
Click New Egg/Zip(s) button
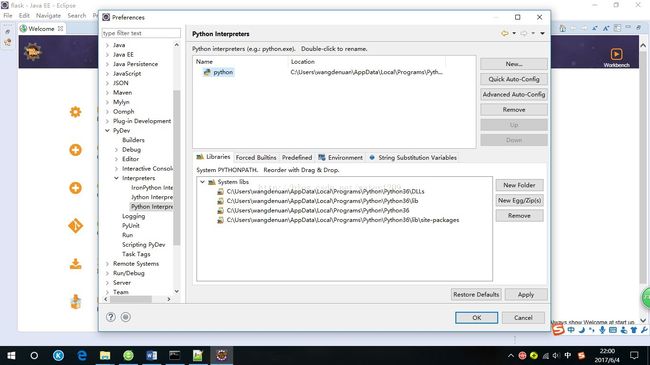pyautogui.click(x=519, y=200)
